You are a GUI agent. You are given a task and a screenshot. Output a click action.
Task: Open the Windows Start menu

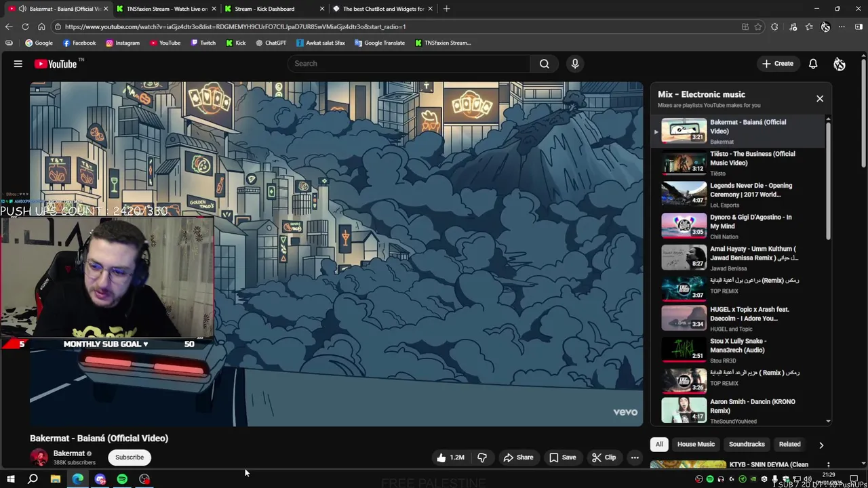click(10, 480)
